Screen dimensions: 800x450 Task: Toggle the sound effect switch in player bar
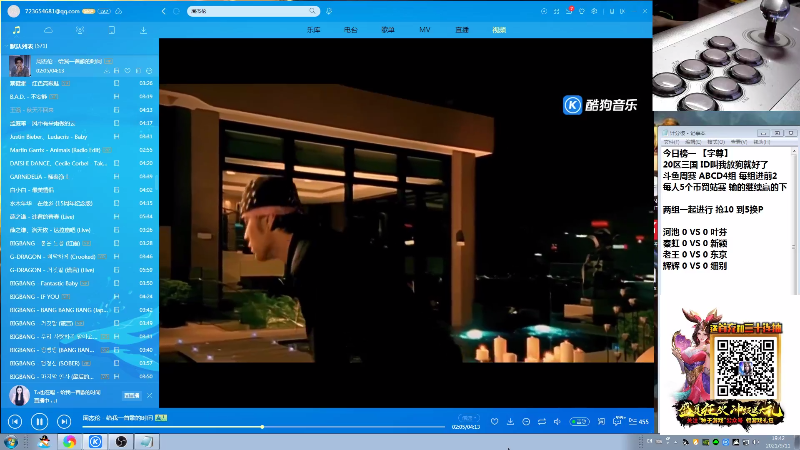point(579,421)
